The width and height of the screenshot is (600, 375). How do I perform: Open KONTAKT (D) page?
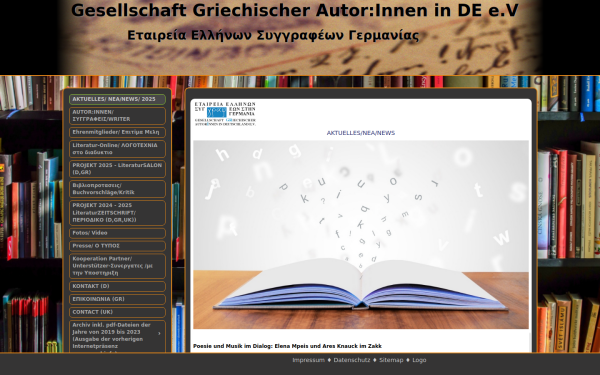[117, 286]
